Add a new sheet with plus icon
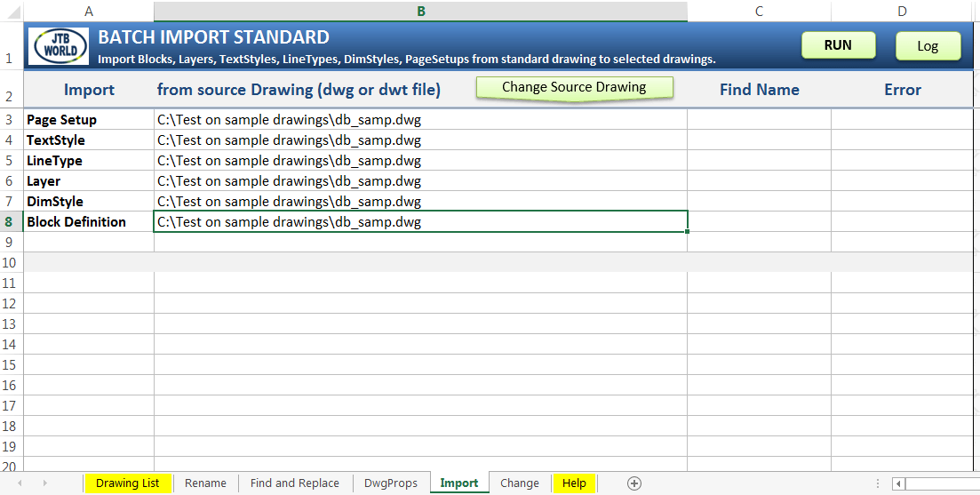 coord(633,483)
